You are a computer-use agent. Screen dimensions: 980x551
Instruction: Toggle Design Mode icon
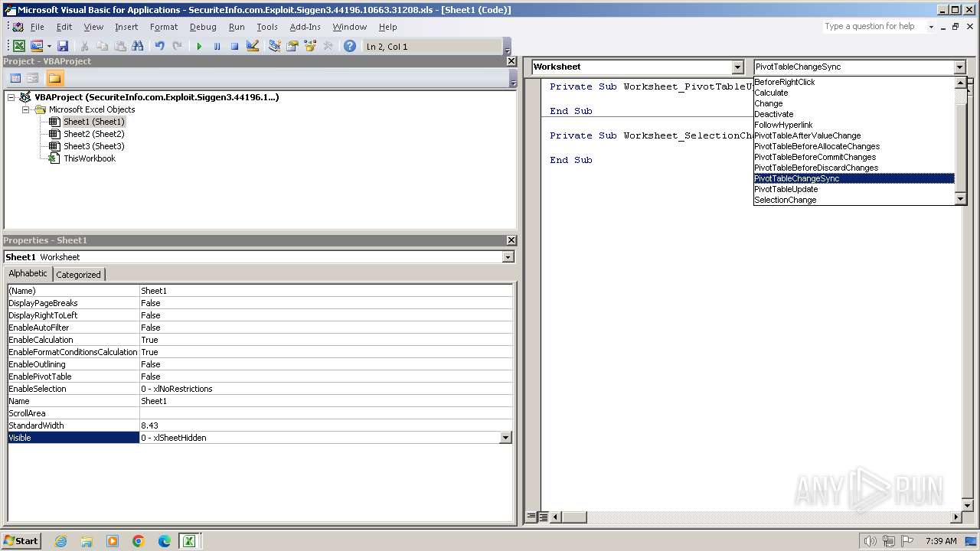click(x=252, y=46)
